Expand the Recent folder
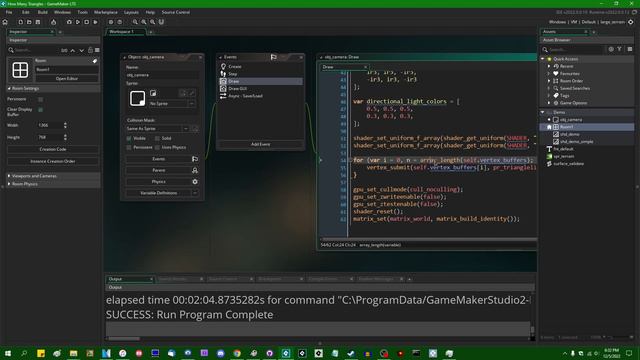This screenshot has width=640, height=360. [549, 66]
